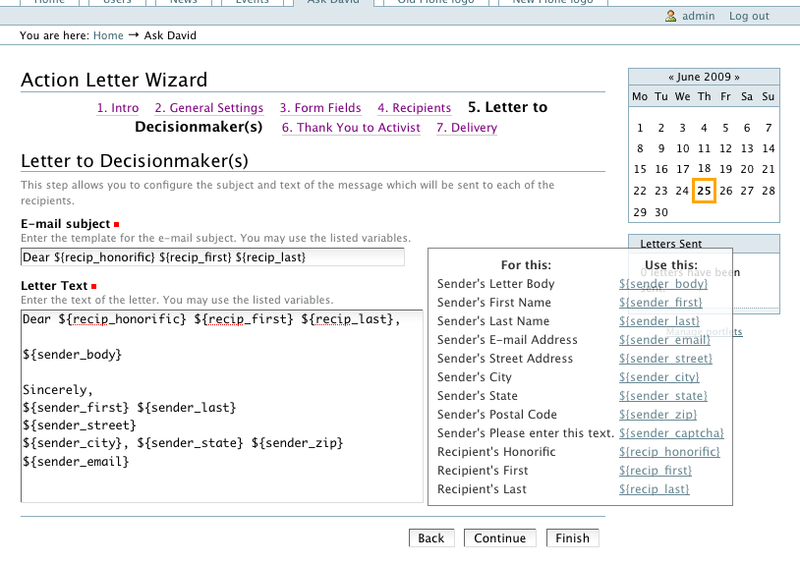Image resolution: width=800 pixels, height=565 pixels.
Task: Select highlighted day 25 in calendar
Action: click(704, 191)
